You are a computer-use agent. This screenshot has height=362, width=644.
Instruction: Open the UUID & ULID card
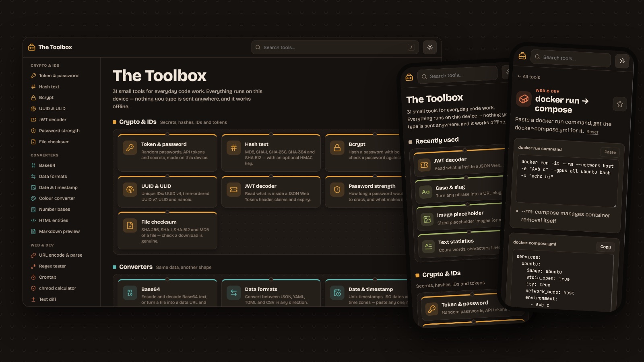[167, 192]
